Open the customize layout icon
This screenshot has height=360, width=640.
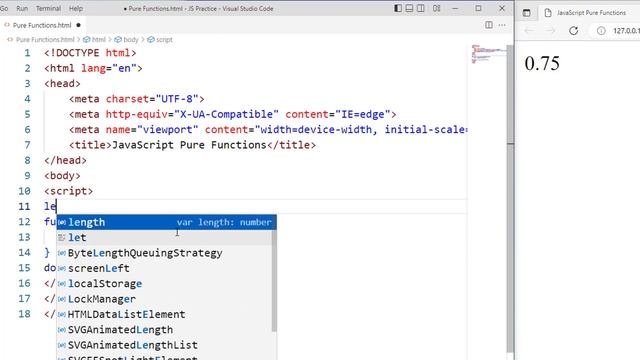tap(436, 8)
